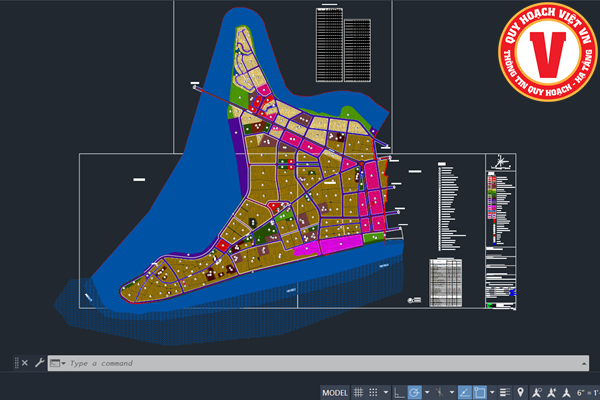
Task: Click Object Snap Tracking icon
Action: pyautogui.click(x=465, y=391)
